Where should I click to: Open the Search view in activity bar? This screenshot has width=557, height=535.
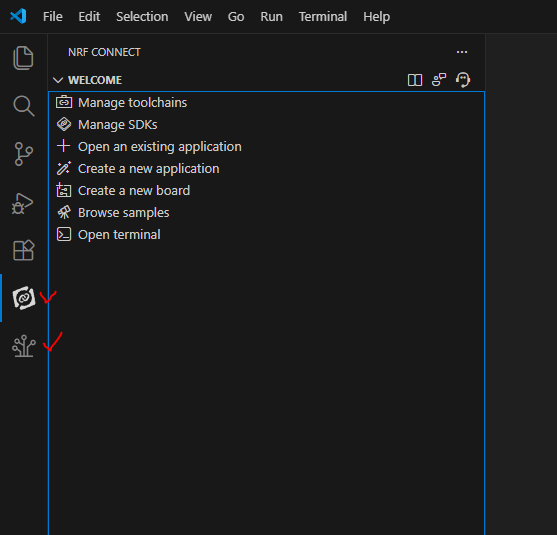click(x=23, y=106)
